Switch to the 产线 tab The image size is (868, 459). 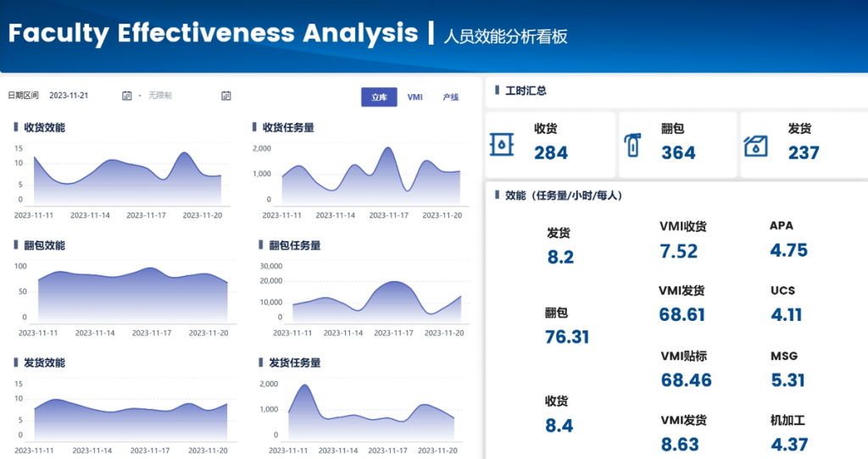pyautogui.click(x=451, y=97)
